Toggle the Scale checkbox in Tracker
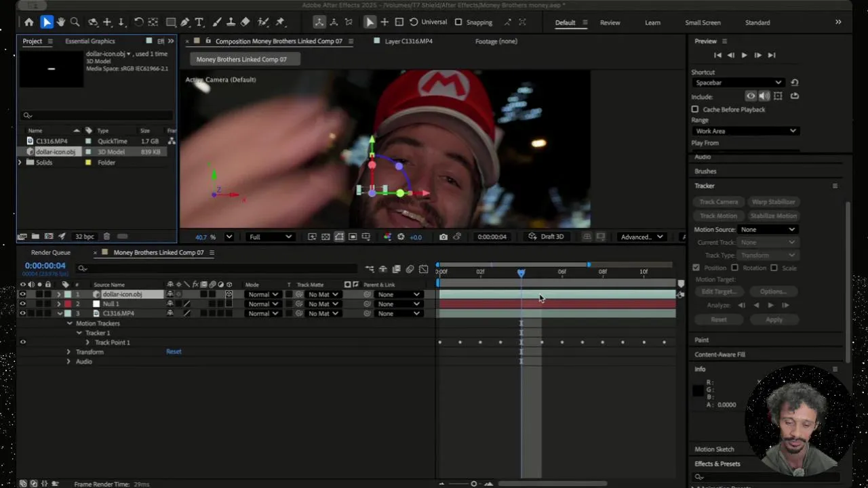This screenshot has height=488, width=868. [x=774, y=268]
